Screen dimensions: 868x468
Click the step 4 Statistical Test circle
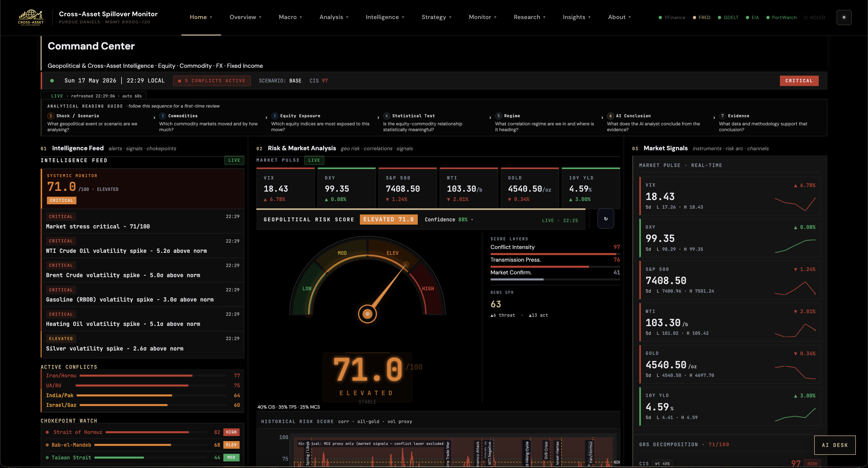(x=387, y=116)
